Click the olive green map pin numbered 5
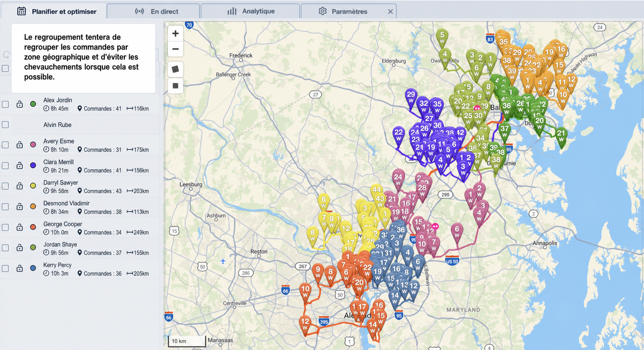Image resolution: width=644 pixels, height=350 pixels. 442,37
